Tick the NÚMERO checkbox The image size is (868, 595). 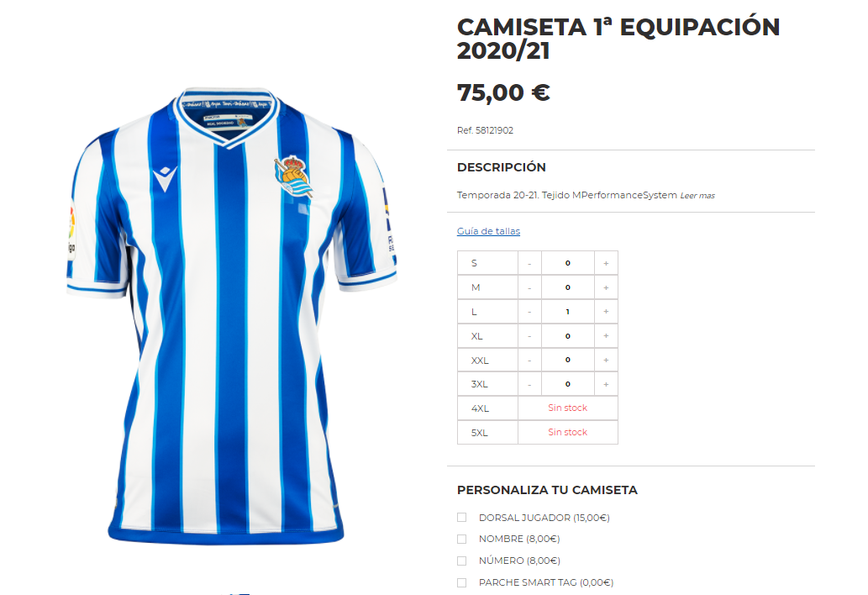[461, 561]
